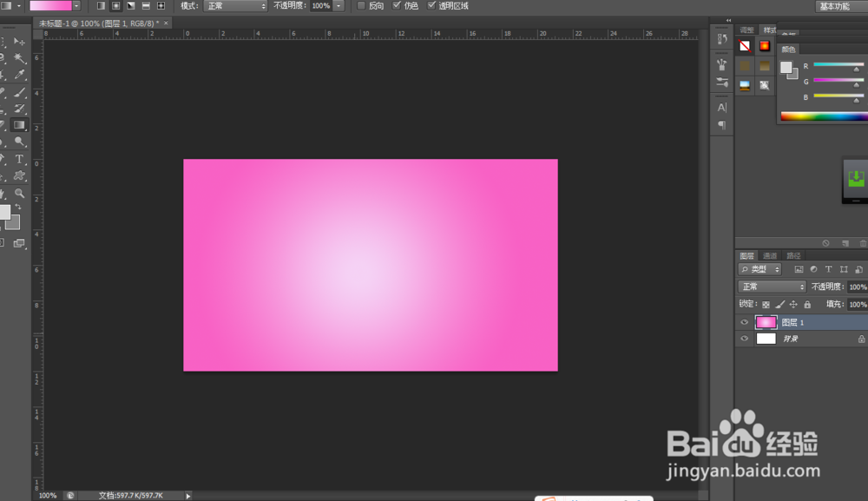The image size is (868, 501).
Task: Open Brush Presets panel icon
Action: pos(722,65)
